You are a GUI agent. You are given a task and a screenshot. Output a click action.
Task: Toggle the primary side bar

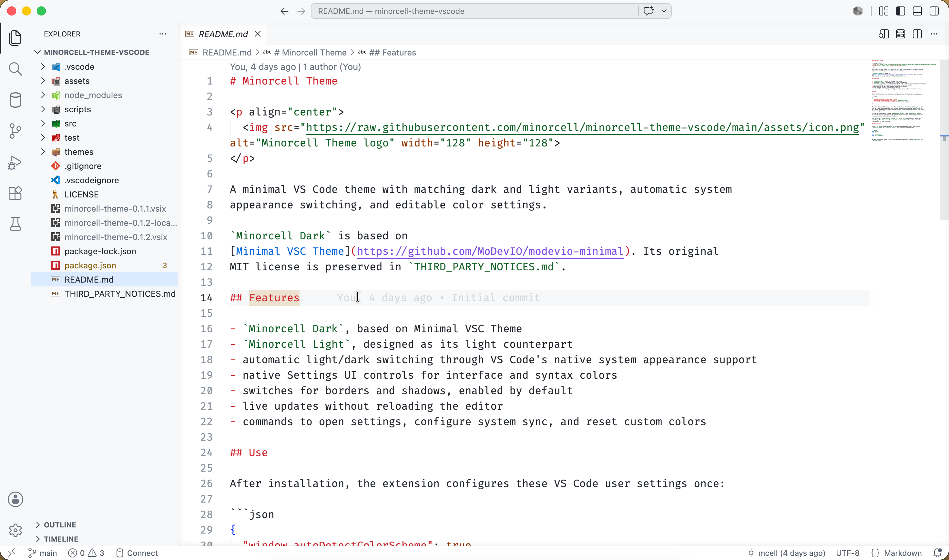tap(901, 11)
